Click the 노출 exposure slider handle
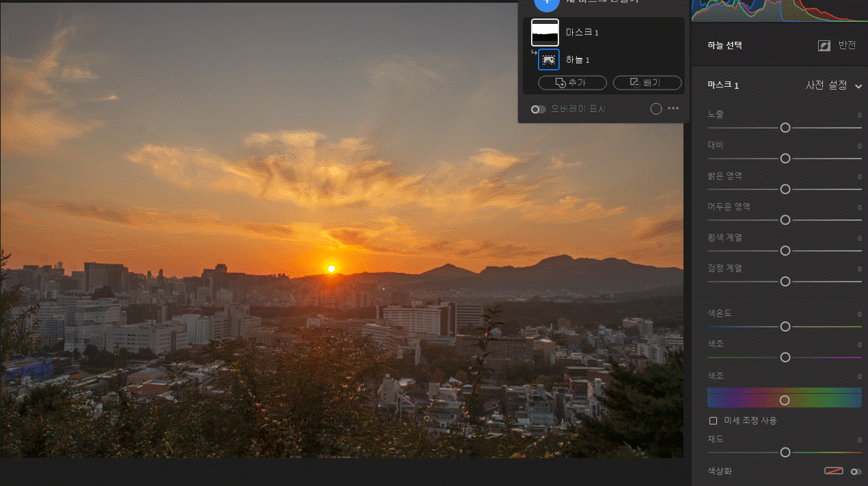Screen dimensions: 868x486 coord(785,128)
